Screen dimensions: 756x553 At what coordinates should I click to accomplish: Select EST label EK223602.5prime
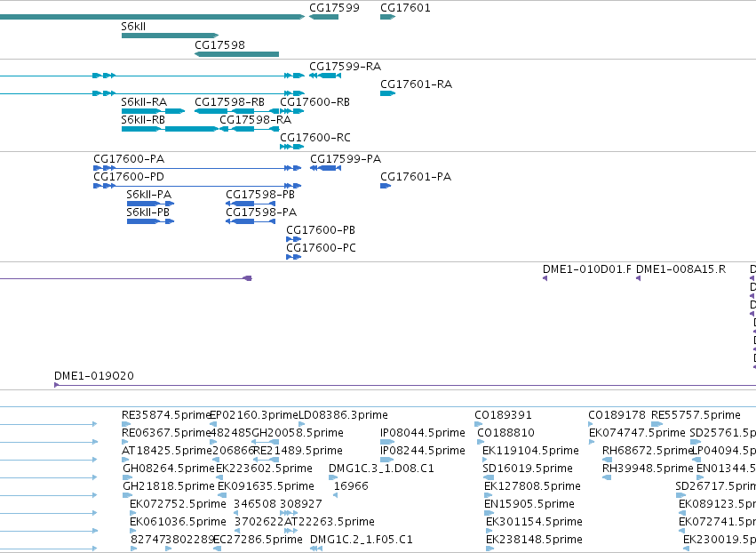point(264,469)
